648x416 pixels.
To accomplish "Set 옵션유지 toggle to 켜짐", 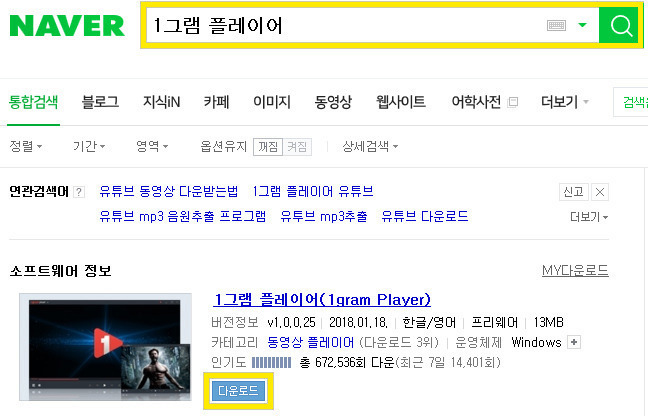I will (297, 147).
